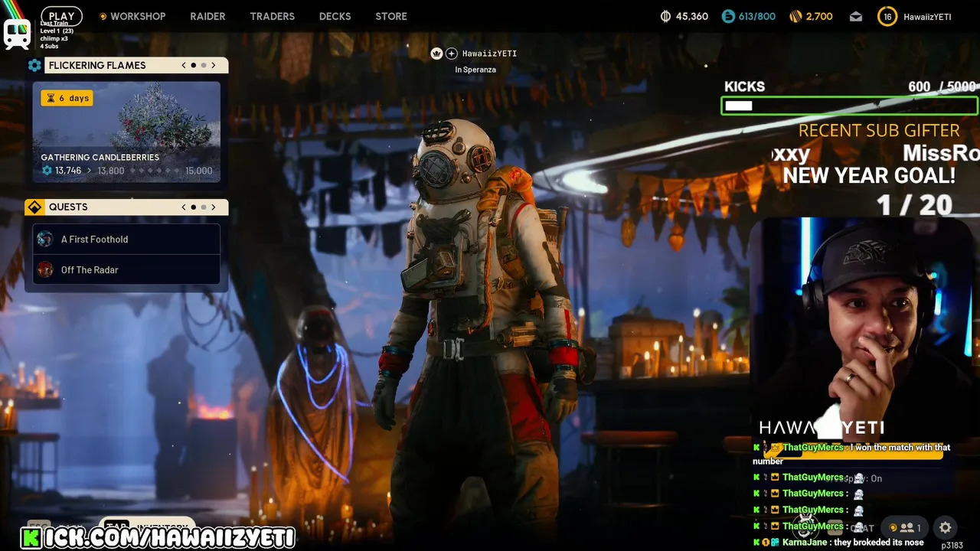980x551 pixels.
Task: Click the level 16 progress ring
Action: 887,16
